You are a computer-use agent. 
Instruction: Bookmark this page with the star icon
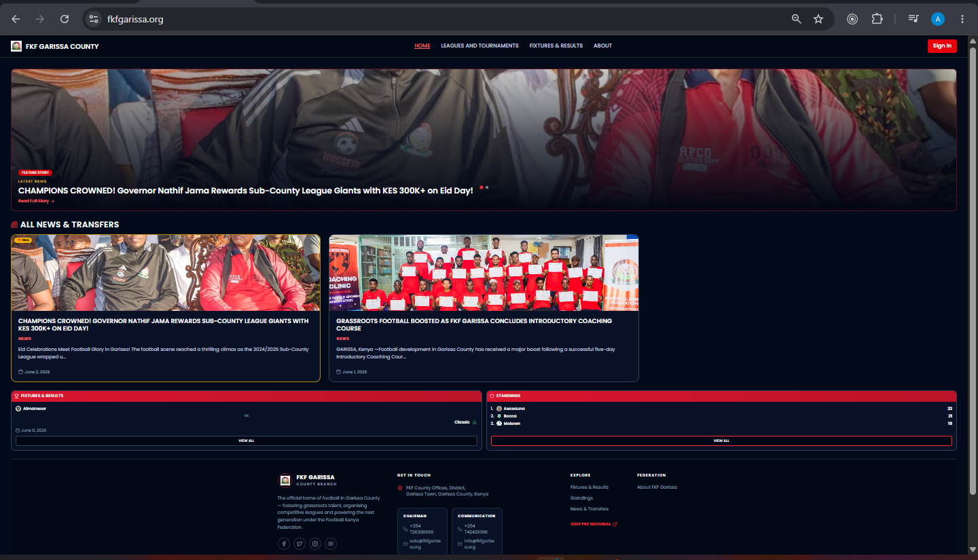tap(818, 19)
